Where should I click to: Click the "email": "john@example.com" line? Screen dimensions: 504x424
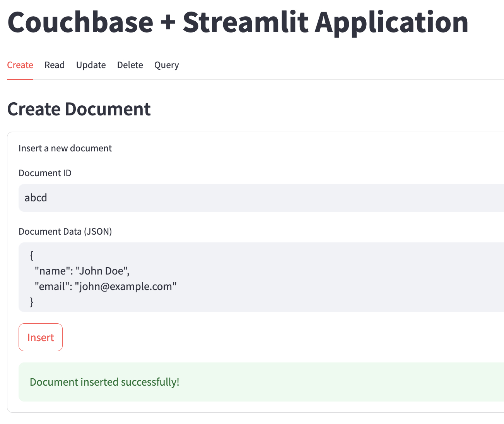(106, 287)
